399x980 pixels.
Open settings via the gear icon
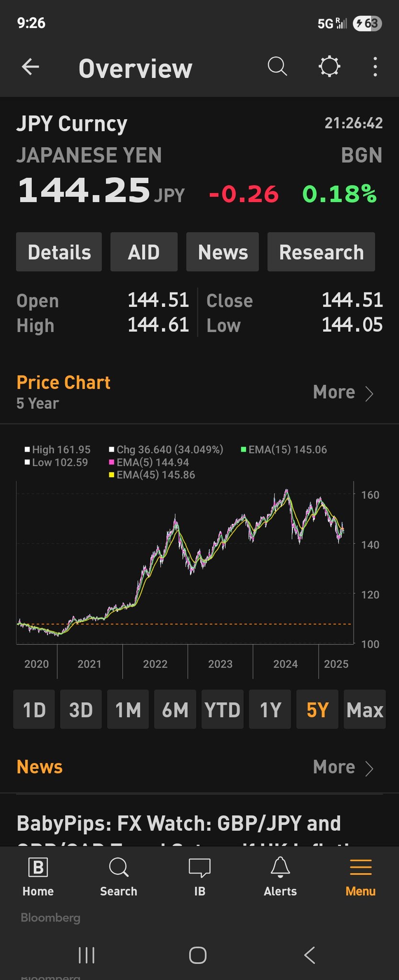[329, 67]
